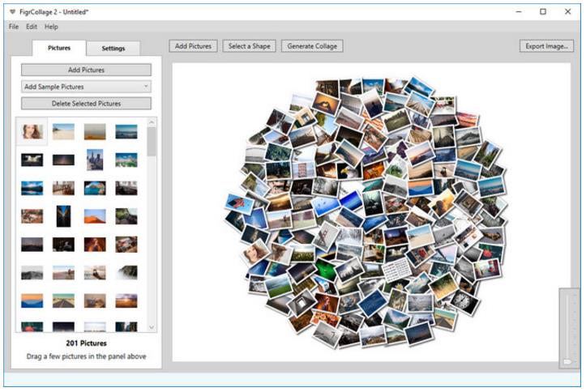
Task: Open the Help menu
Action: click(x=51, y=27)
